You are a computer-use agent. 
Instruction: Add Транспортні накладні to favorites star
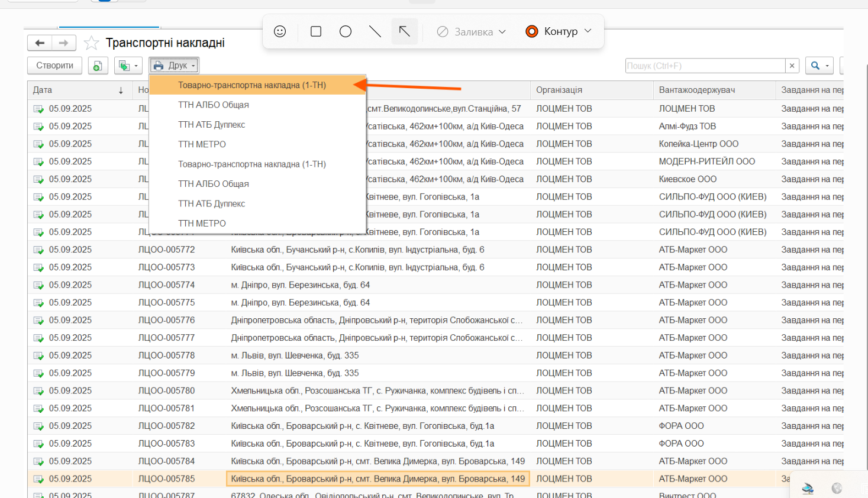(x=91, y=43)
